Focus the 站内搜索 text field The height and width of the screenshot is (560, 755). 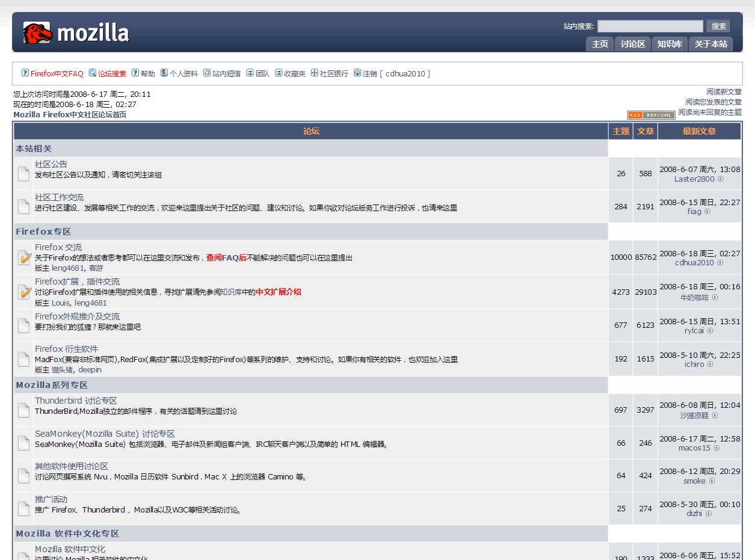[650, 26]
